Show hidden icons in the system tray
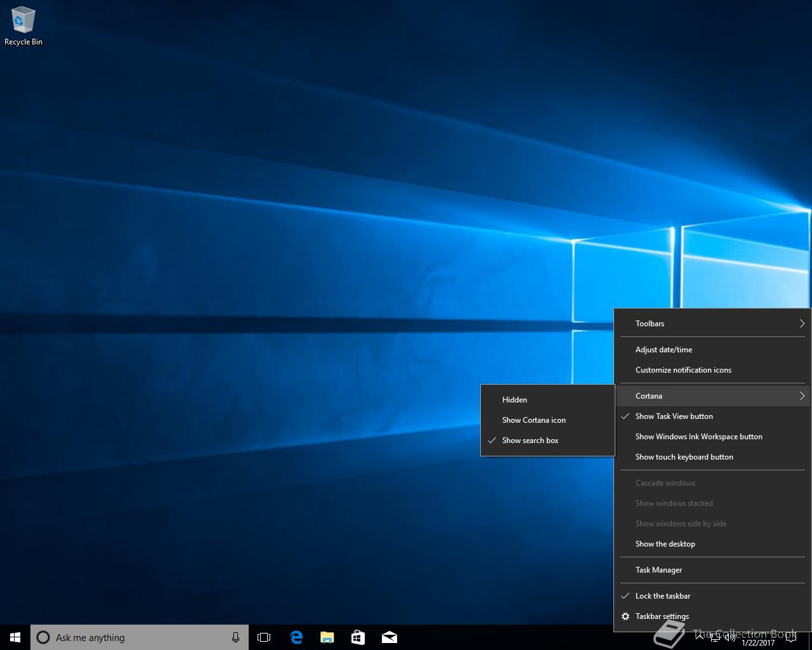The image size is (812, 650). pyautogui.click(x=700, y=637)
